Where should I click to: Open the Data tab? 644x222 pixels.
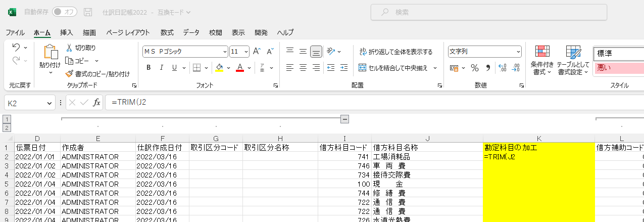coord(191,32)
